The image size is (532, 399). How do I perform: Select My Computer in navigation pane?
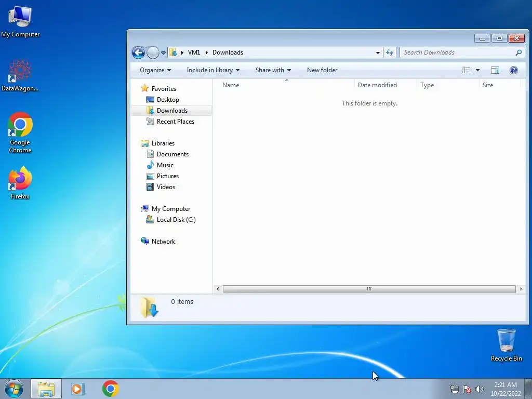[x=170, y=209]
